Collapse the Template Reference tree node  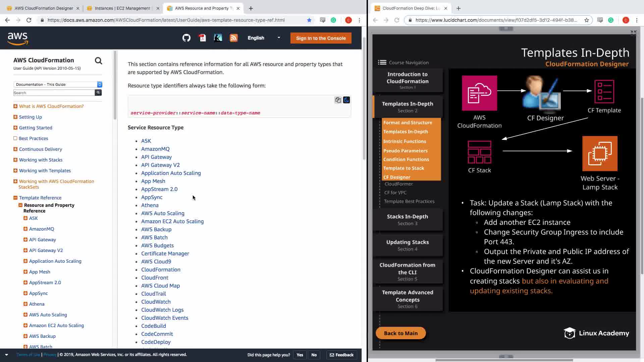pyautogui.click(x=15, y=198)
